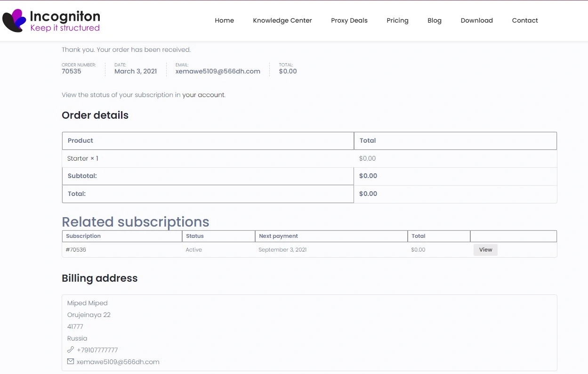Open Knowledge Center in navigation
This screenshot has width=588, height=374.
click(282, 20)
